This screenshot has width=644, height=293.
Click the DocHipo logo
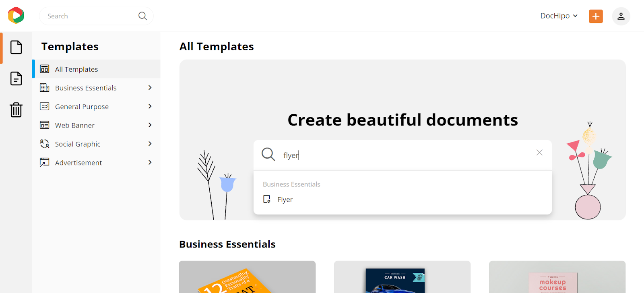(x=16, y=15)
